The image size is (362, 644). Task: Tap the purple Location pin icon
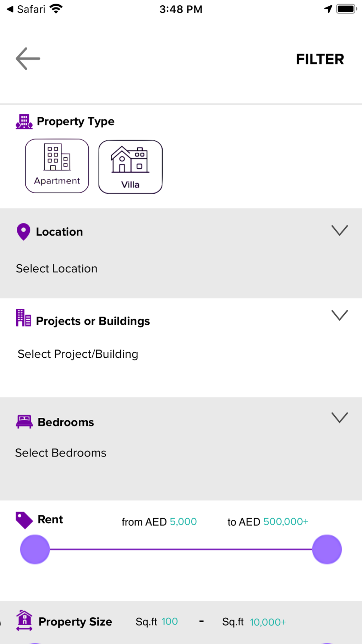tap(23, 232)
